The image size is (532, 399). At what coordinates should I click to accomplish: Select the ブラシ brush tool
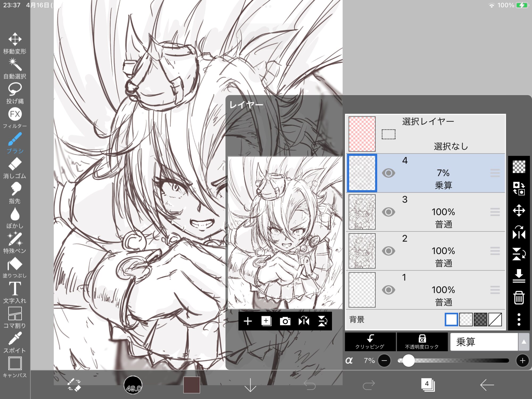[15, 143]
